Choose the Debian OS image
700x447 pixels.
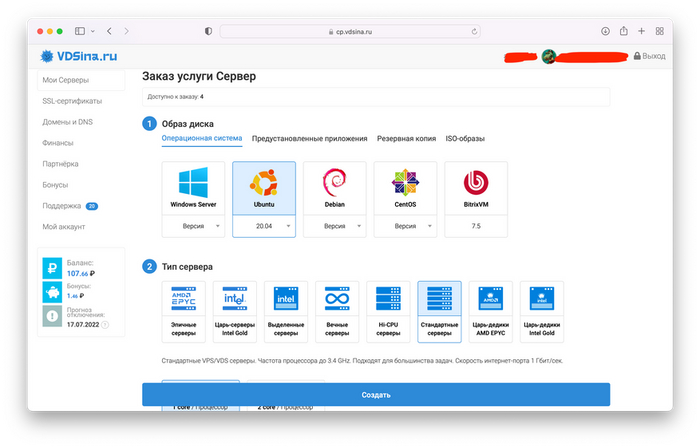(334, 188)
